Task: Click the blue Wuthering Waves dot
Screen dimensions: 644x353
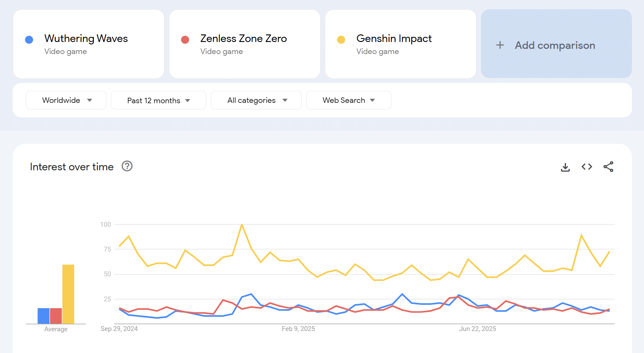Action: (29, 40)
